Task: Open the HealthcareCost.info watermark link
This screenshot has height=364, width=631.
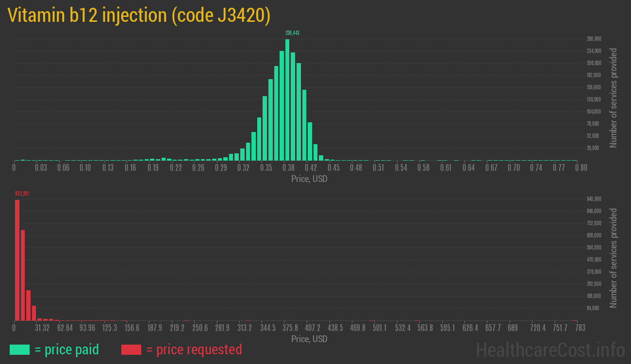Action: point(550,349)
